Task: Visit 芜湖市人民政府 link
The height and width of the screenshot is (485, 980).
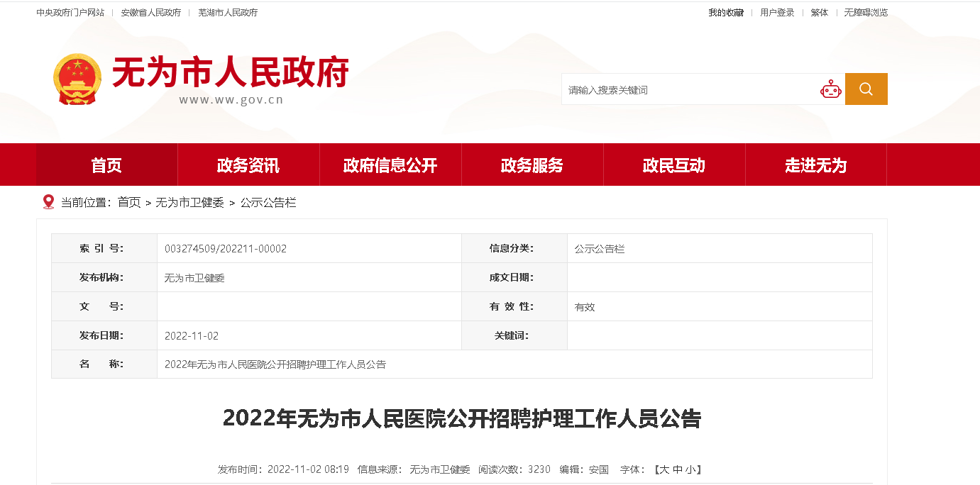Action: (228, 13)
